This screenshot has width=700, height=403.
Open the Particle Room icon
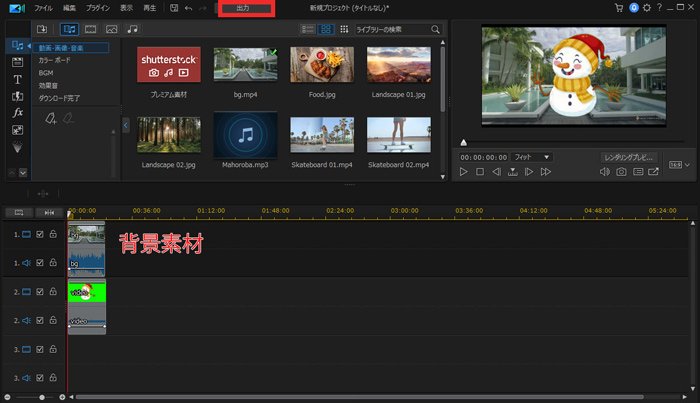tap(17, 147)
